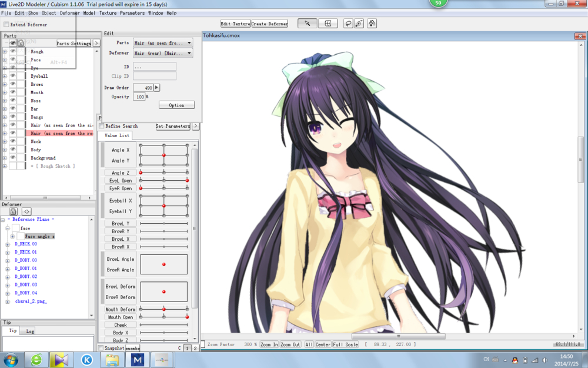Open the arrow menu beside Set Parameters
Image resolution: width=588 pixels, height=368 pixels.
pyautogui.click(x=195, y=126)
